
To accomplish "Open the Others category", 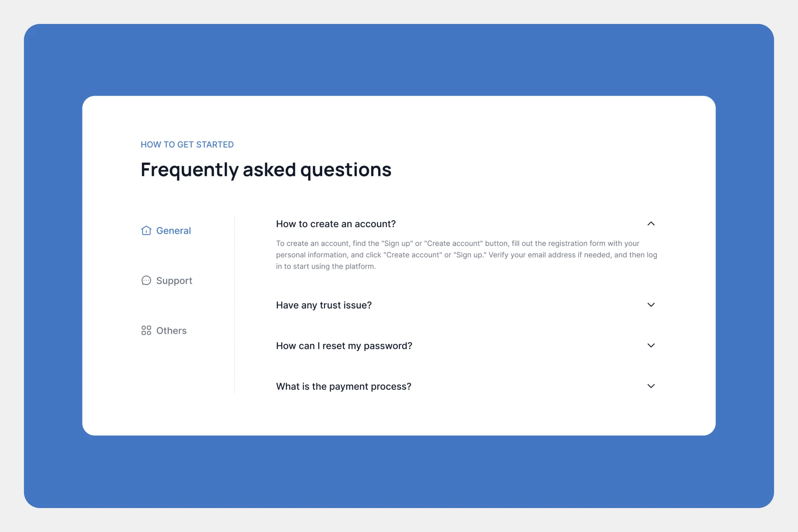I will point(164,331).
